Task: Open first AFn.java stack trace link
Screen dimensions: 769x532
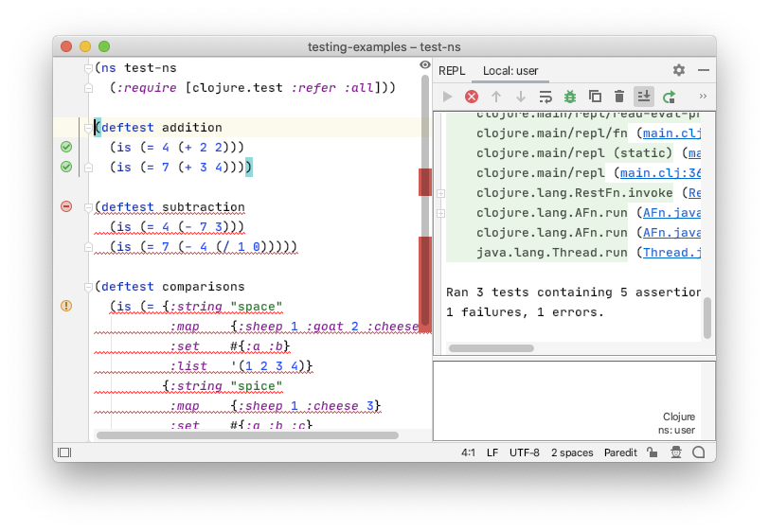Action: (x=671, y=213)
